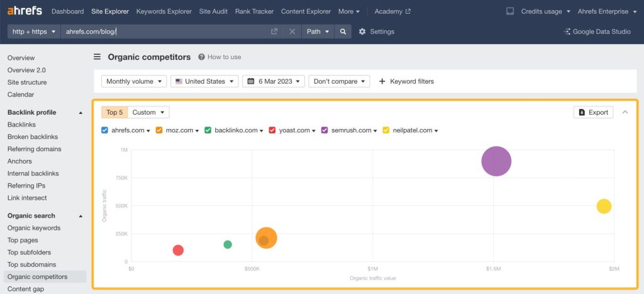Open the Academy external link
This screenshot has height=294, width=644.
point(392,11)
